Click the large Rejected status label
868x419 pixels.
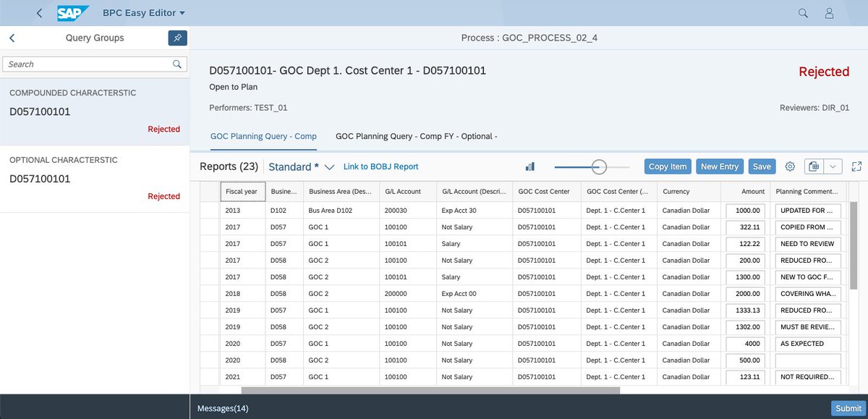824,72
